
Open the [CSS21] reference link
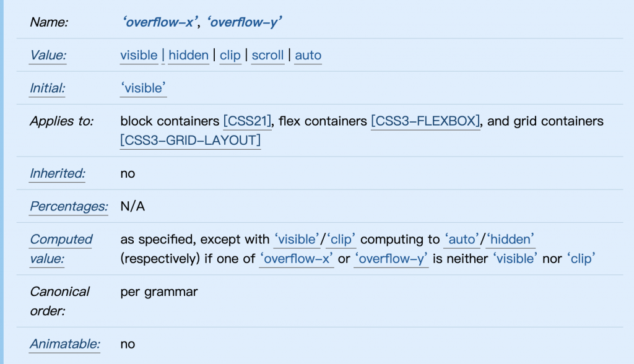pyautogui.click(x=247, y=121)
